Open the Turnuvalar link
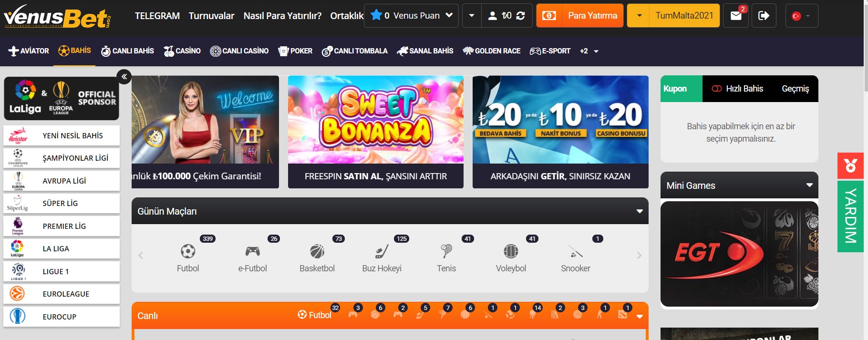The height and width of the screenshot is (340, 868). pos(212,16)
